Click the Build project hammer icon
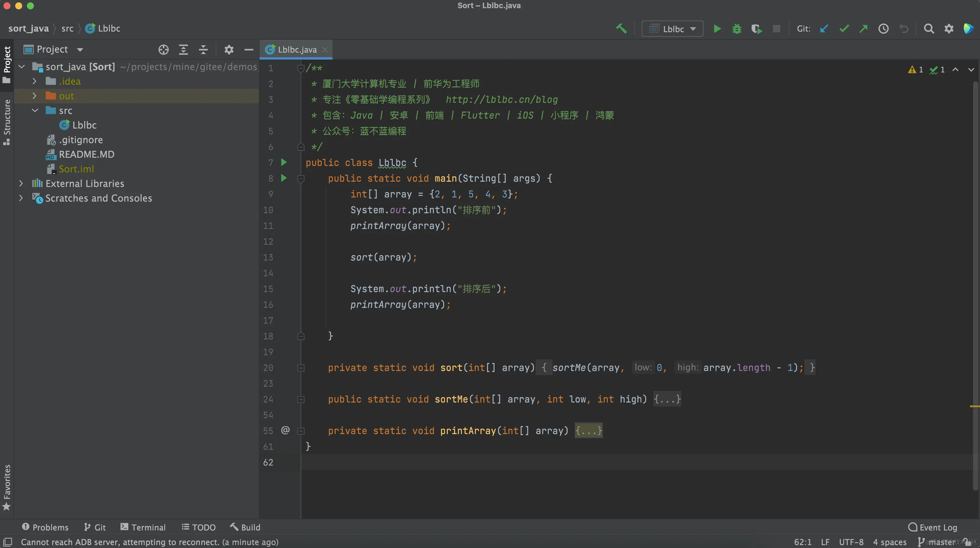This screenshot has height=548, width=980. click(x=621, y=29)
